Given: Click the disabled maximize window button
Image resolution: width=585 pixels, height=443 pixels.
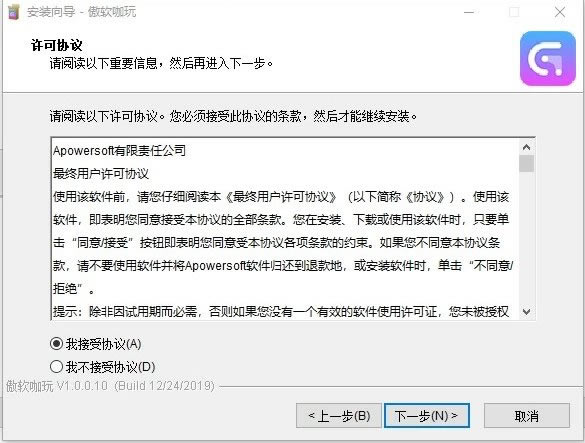Looking at the screenshot, I should (514, 12).
